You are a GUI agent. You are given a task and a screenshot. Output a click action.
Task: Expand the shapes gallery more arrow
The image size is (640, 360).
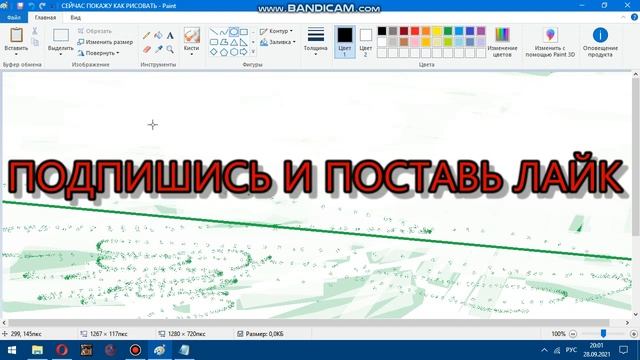[253, 52]
